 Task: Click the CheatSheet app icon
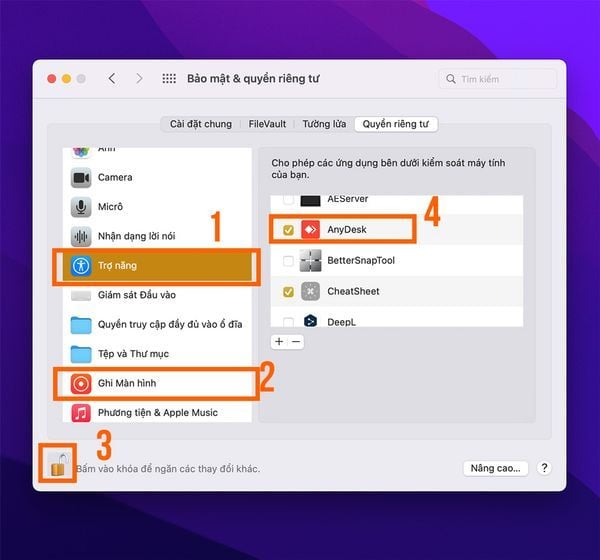pos(310,291)
